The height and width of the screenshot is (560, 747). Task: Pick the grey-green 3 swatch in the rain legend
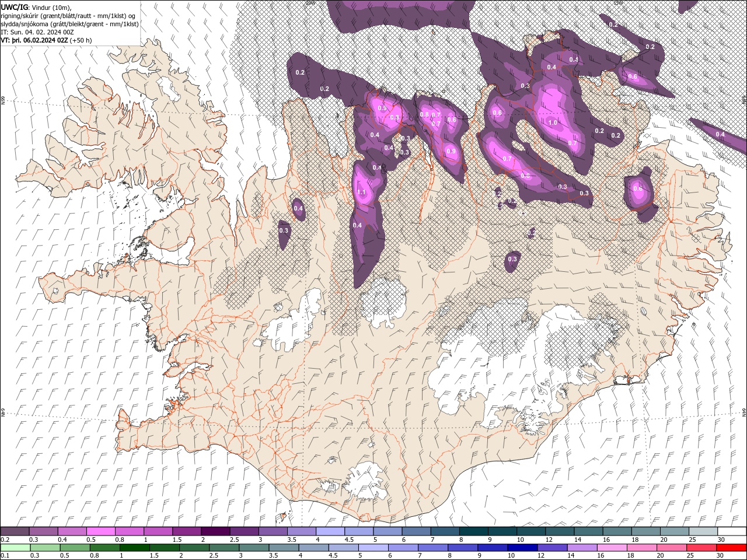[x=255, y=548]
